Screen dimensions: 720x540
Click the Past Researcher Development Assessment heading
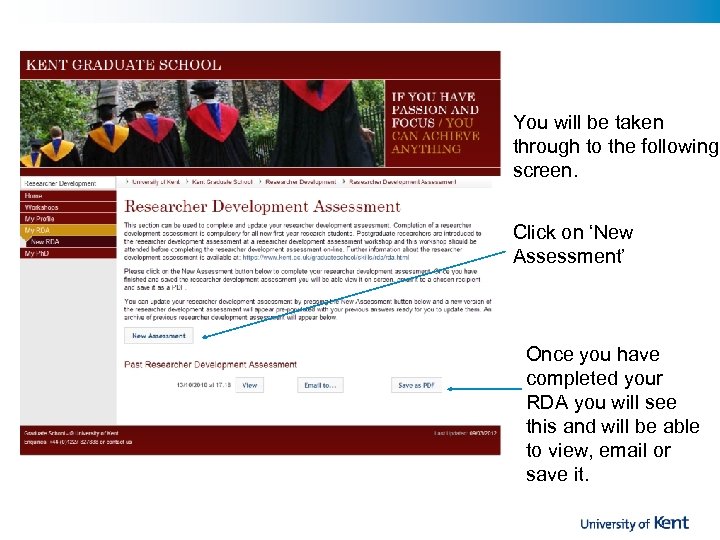point(210,365)
